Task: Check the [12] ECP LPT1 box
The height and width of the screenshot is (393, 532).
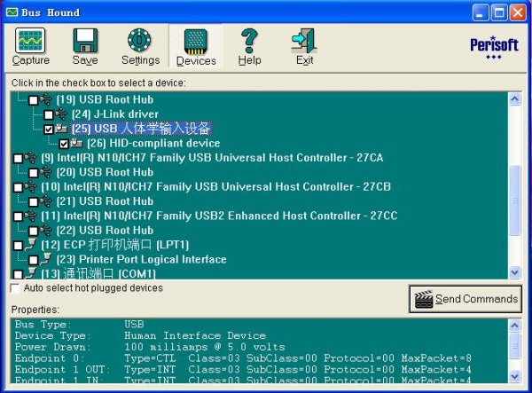Action: 18,246
